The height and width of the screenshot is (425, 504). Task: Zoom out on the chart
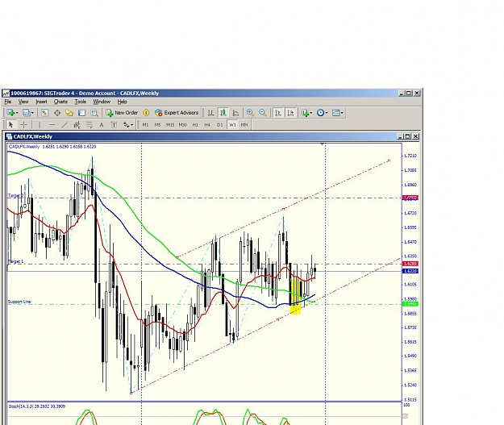coord(263,113)
